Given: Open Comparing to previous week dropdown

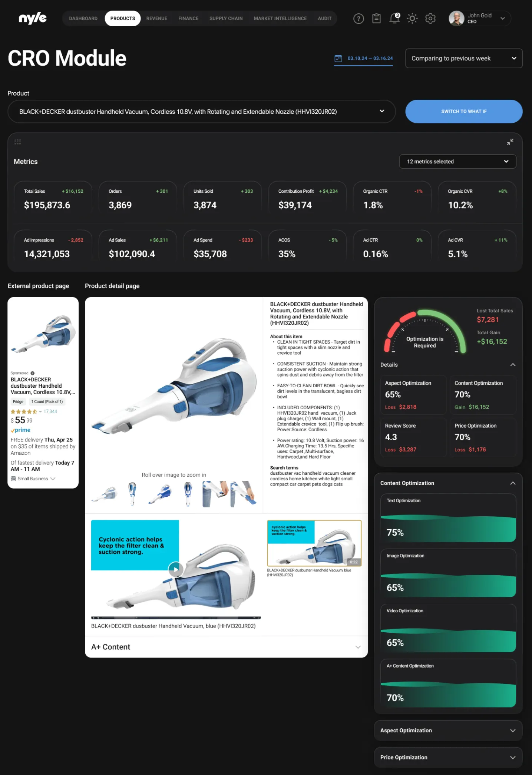Looking at the screenshot, I should [x=464, y=58].
